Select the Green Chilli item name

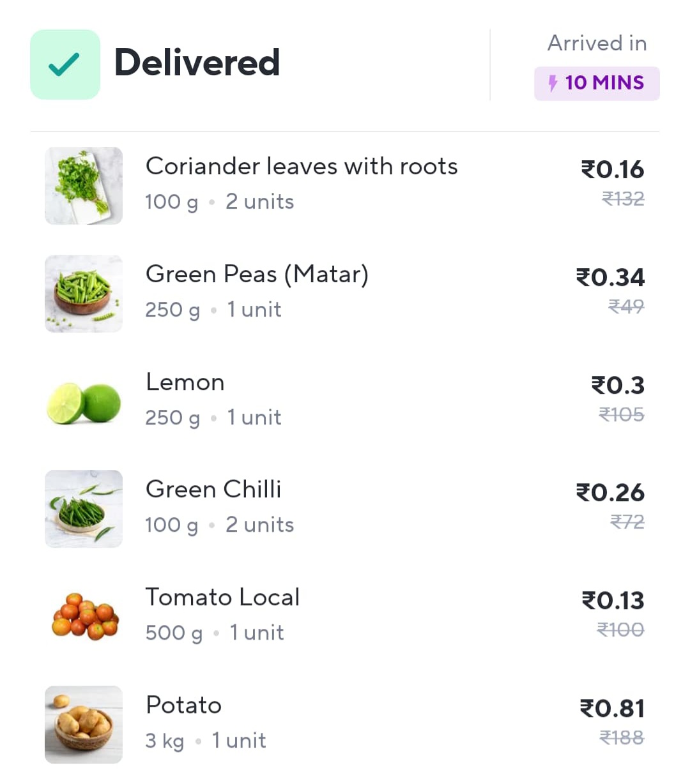(213, 490)
